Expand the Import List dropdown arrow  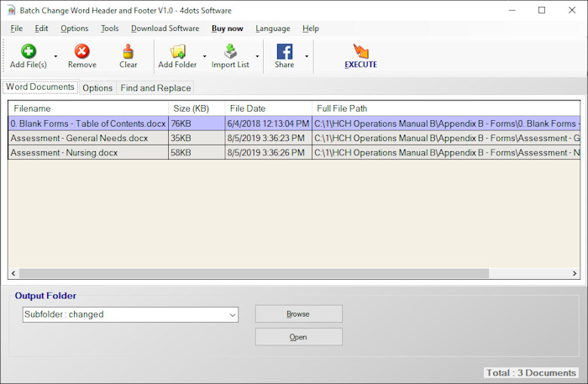coord(257,56)
